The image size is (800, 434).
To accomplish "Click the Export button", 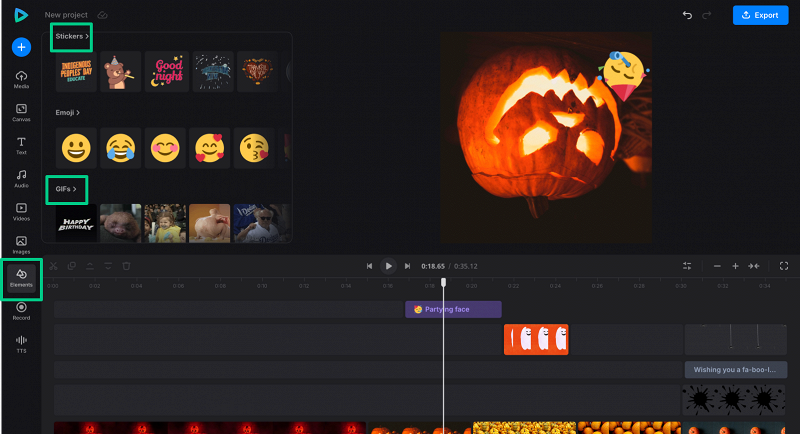I will (x=760, y=15).
